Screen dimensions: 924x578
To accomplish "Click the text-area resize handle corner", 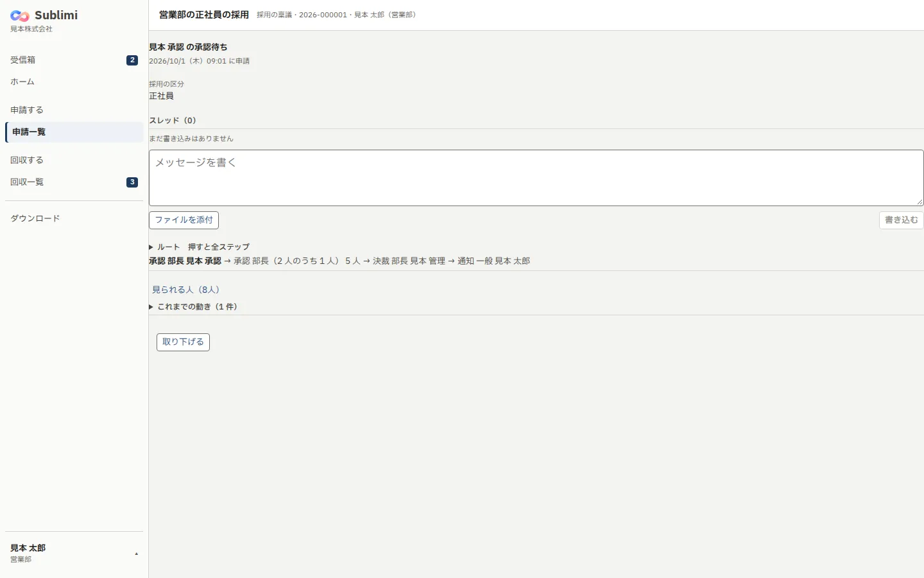I will pos(919,202).
